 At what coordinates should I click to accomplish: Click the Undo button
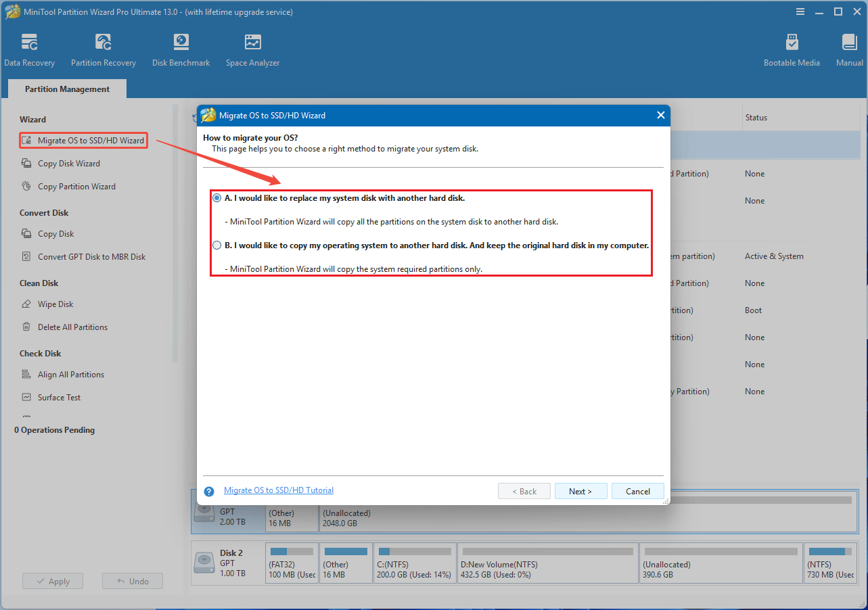point(133,582)
